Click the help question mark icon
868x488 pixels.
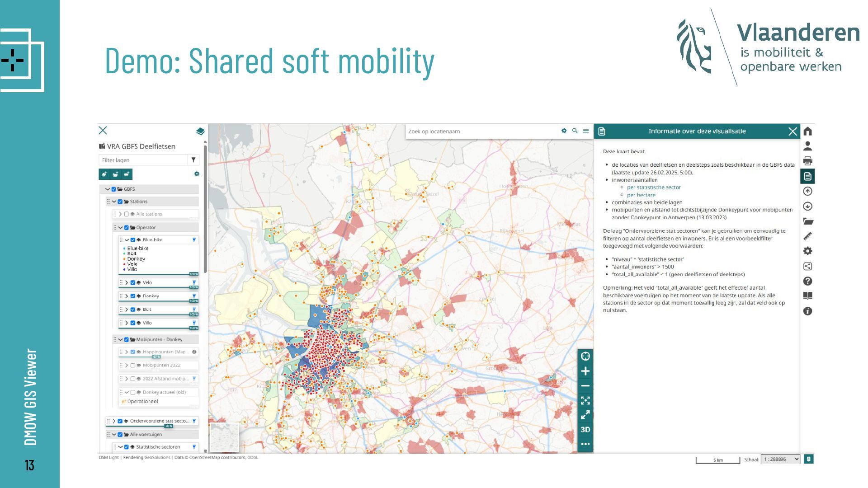(x=808, y=281)
